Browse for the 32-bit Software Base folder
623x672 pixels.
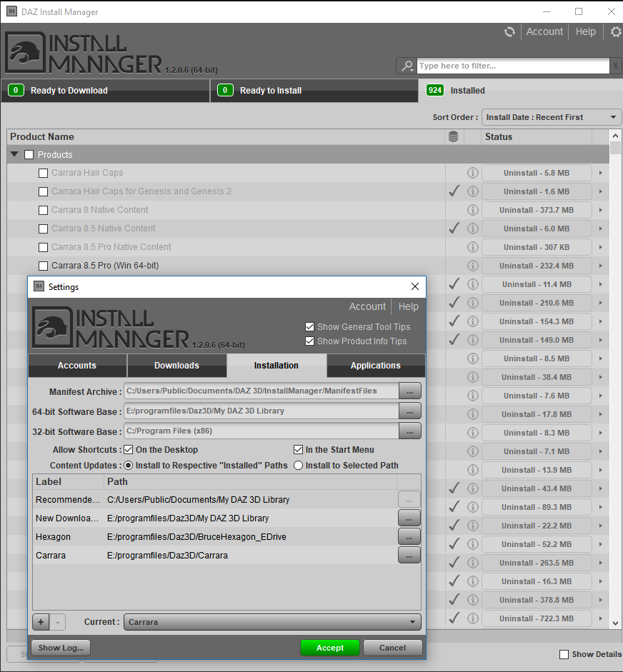click(409, 431)
